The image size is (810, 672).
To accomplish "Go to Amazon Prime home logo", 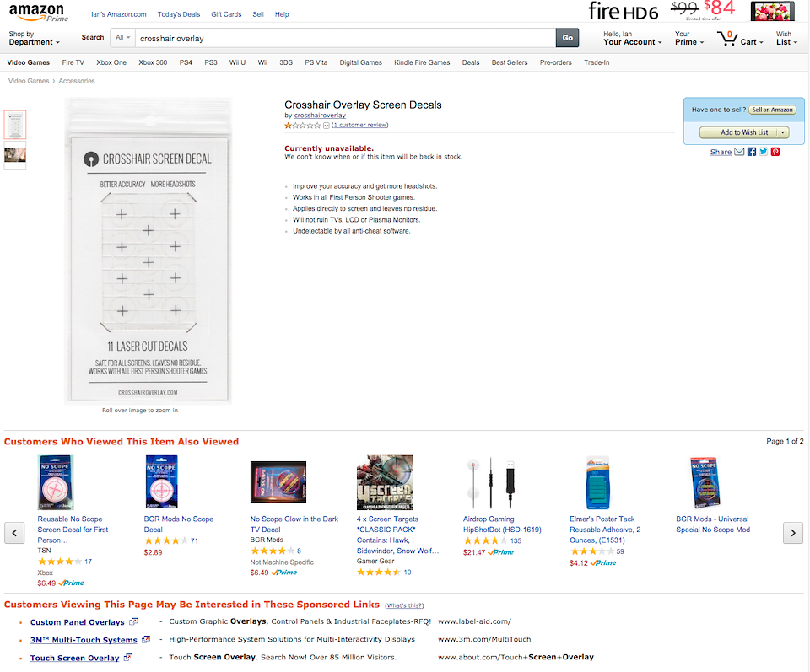I will coord(38,14).
